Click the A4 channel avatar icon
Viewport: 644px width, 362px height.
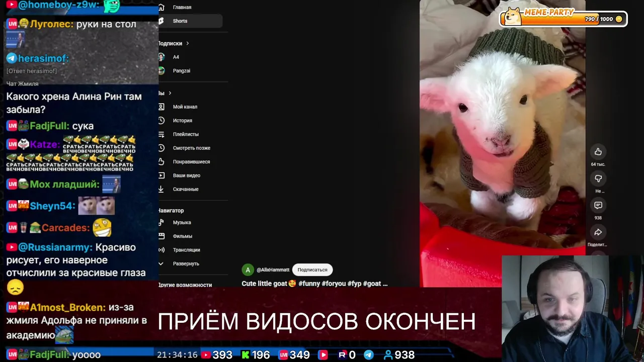point(161,57)
